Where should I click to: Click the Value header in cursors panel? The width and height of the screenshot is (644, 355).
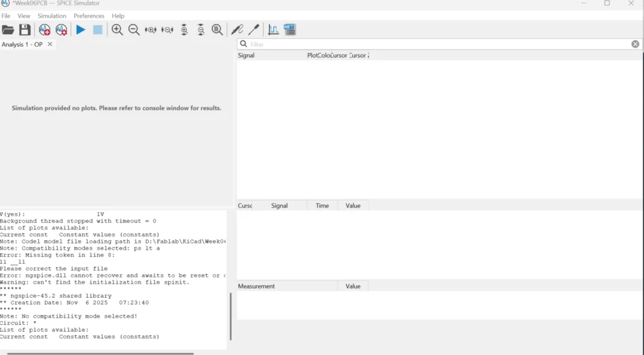coord(353,206)
